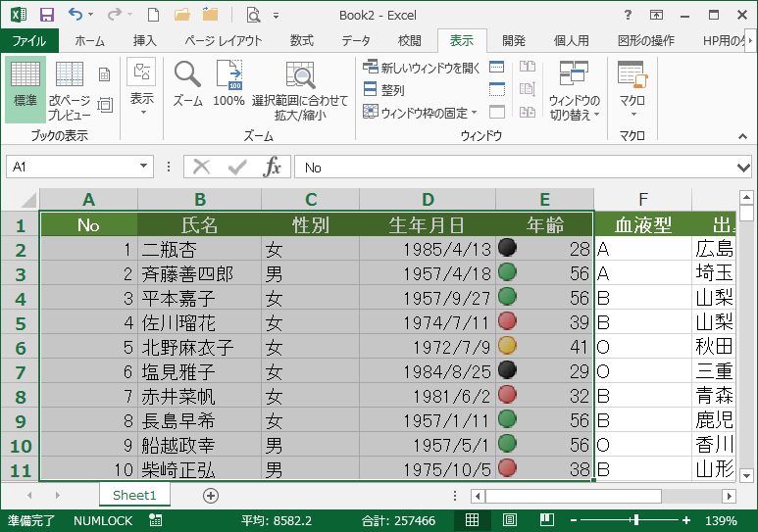Click the Undo arrow icon
This screenshot has width=758, height=532.
75,15
